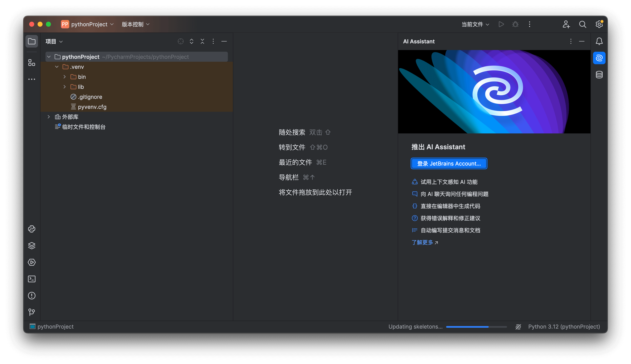
Task: Expand the lib folder
Action: coord(64,87)
